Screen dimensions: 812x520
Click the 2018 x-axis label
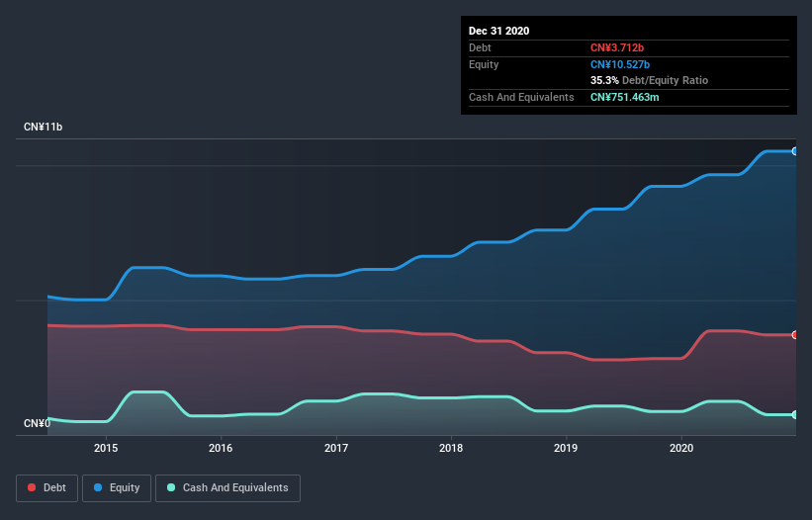click(451, 448)
